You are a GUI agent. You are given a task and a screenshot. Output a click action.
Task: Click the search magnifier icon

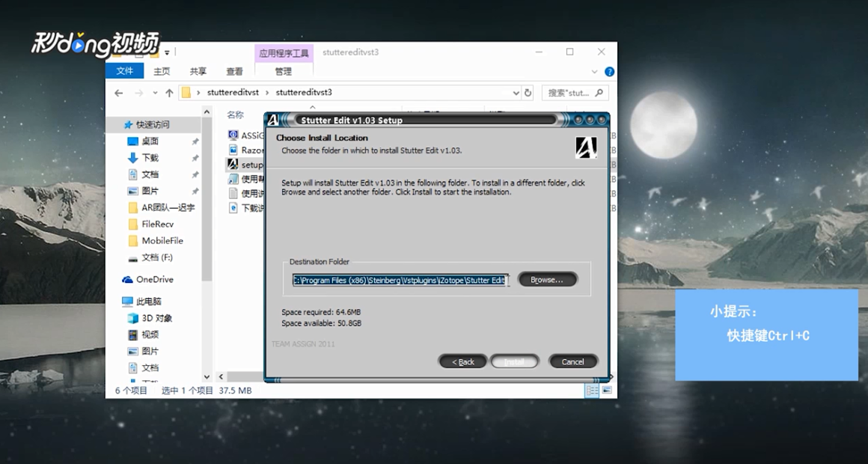599,93
